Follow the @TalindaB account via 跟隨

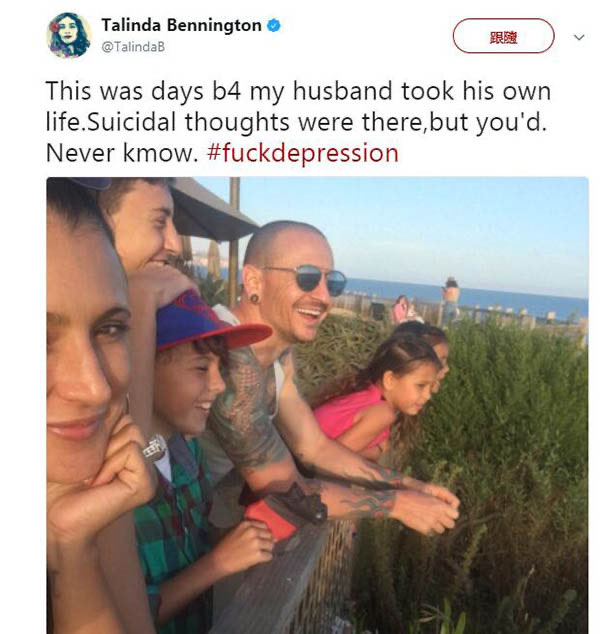pos(503,36)
